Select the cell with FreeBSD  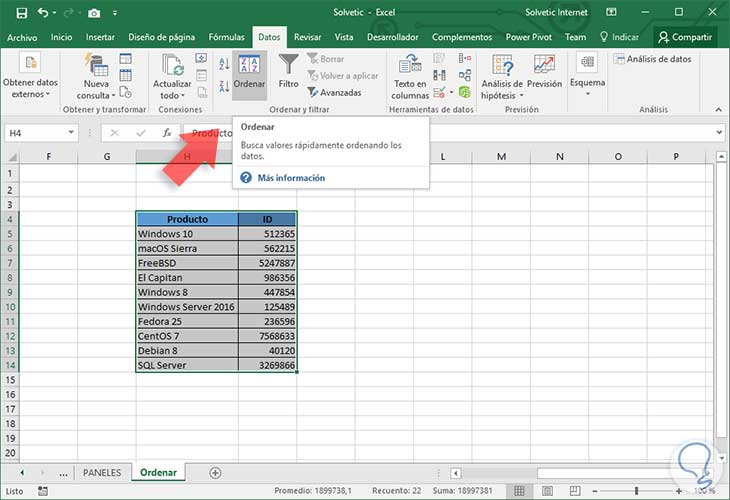click(x=187, y=263)
